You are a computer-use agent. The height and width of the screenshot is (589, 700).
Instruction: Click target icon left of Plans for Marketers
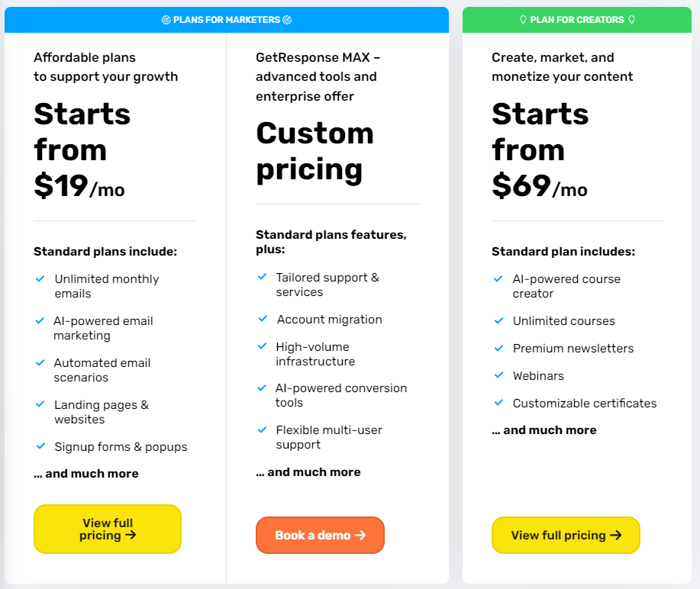point(166,20)
